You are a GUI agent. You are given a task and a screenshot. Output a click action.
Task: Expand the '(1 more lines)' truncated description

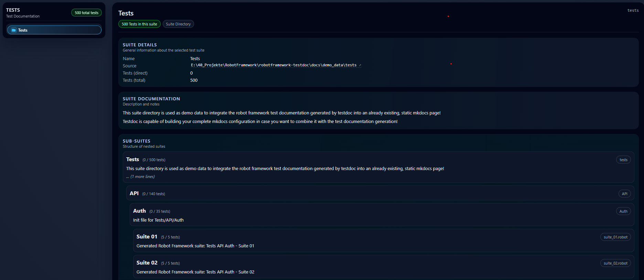click(x=142, y=177)
